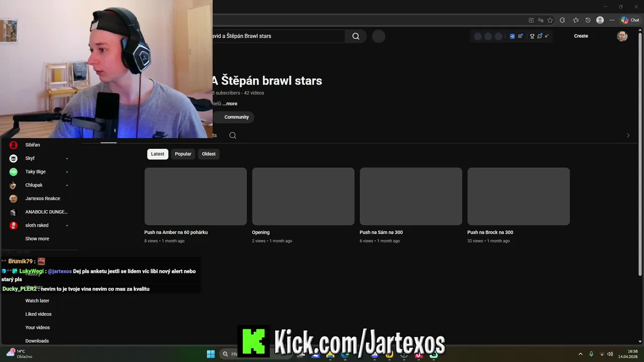
Task: Click the trophy icon in YouTube header
Action: 532,36
